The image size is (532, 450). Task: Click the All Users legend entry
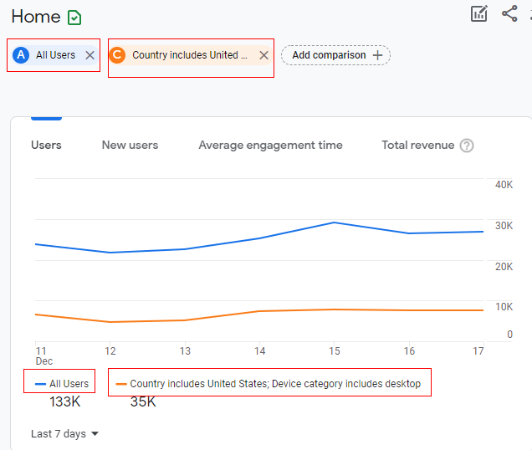(x=62, y=384)
